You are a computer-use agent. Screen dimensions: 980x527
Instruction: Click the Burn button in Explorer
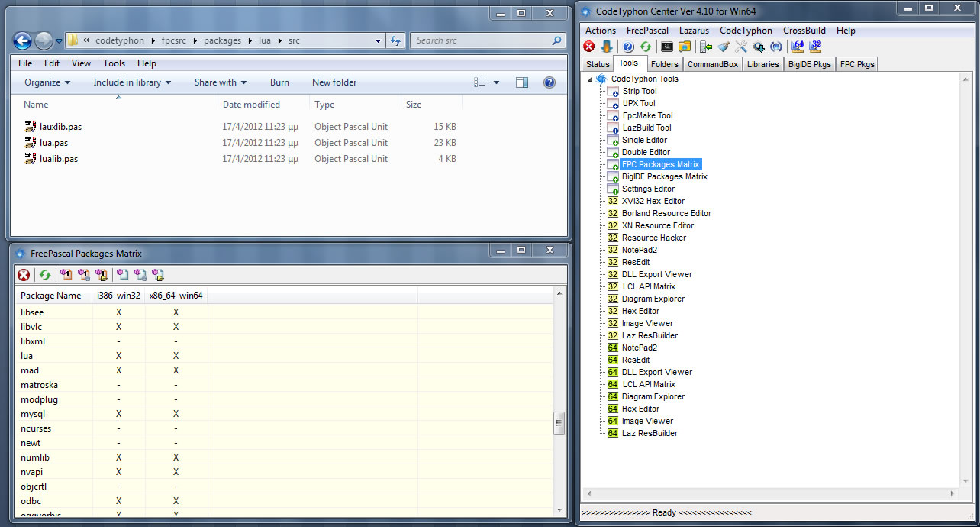point(279,82)
